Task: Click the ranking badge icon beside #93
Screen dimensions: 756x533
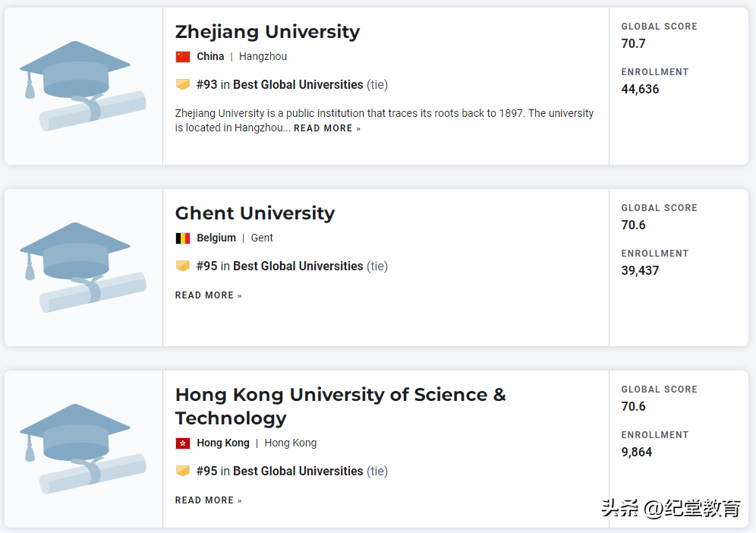Action: 183,84
